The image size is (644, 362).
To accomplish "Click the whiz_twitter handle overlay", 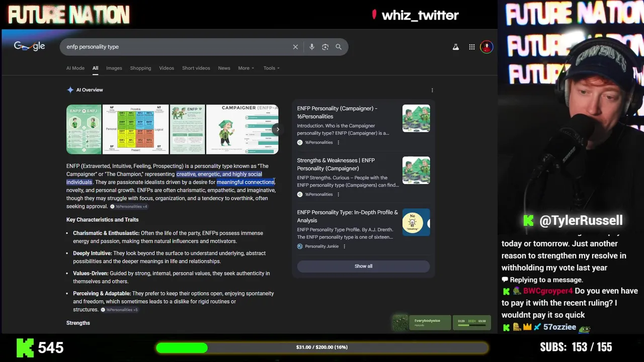I will [420, 16].
